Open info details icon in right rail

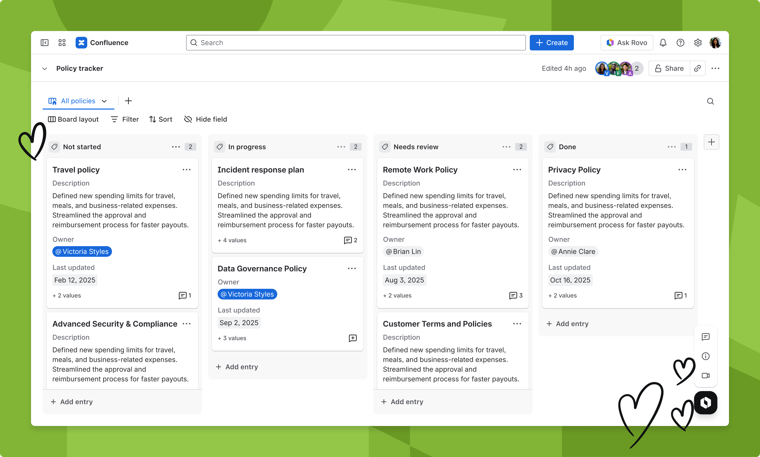coord(706,356)
